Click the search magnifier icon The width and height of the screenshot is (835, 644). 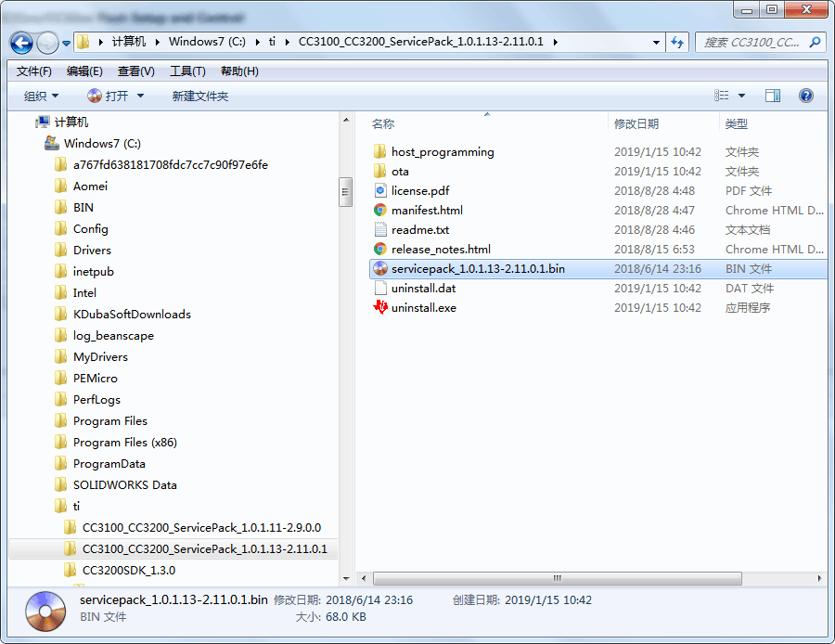click(815, 42)
